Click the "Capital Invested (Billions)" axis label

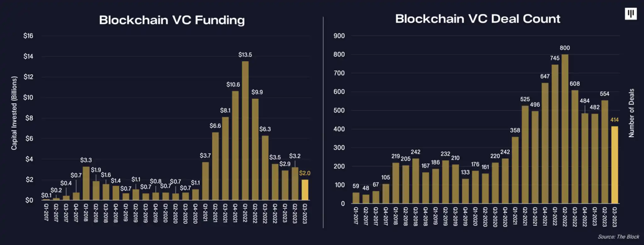coord(14,113)
